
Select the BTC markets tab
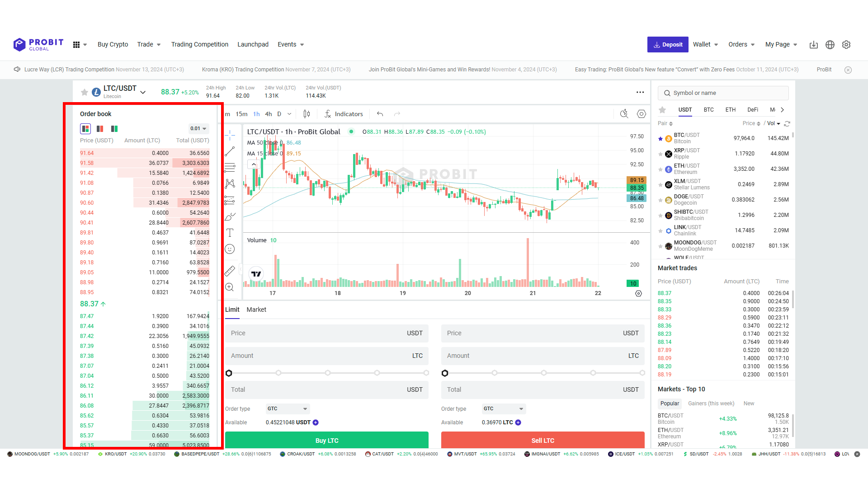click(708, 109)
